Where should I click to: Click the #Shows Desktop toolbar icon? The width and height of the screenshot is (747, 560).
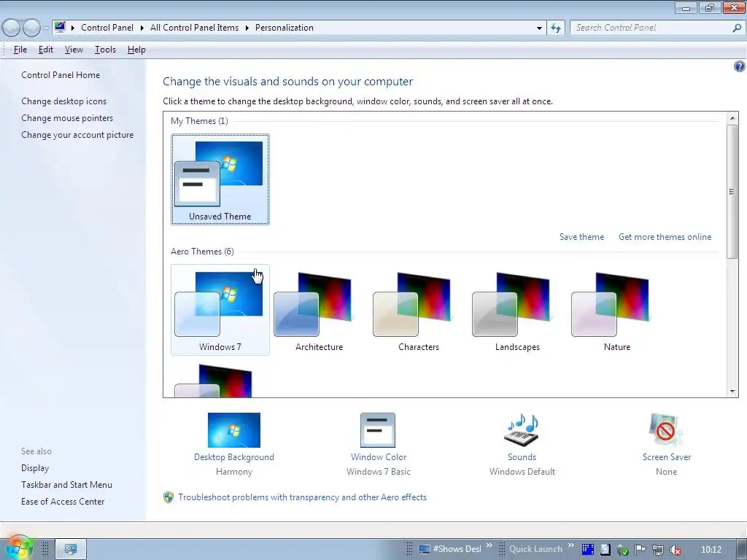[x=425, y=549]
